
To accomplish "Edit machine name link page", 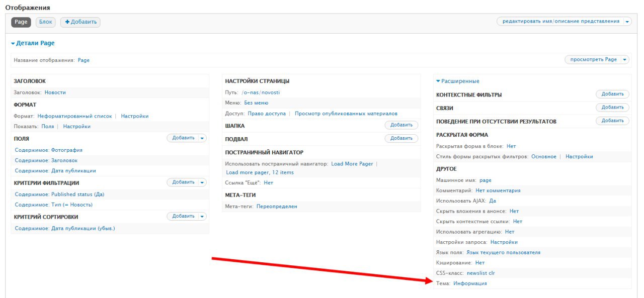I will (486, 180).
